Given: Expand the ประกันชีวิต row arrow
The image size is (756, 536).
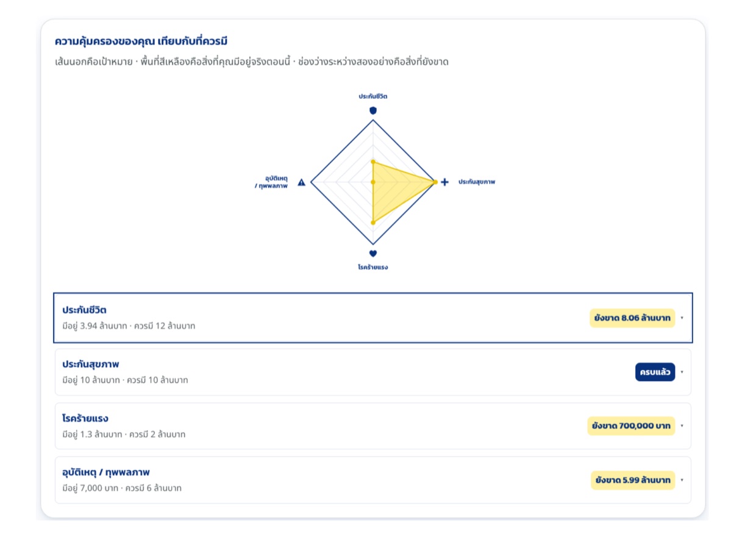Looking at the screenshot, I should 682,318.
